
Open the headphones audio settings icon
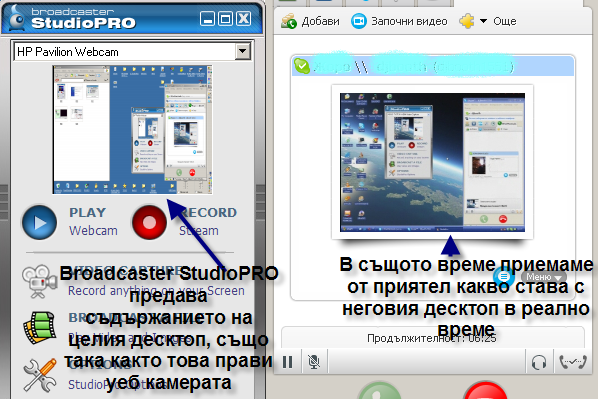click(x=539, y=362)
